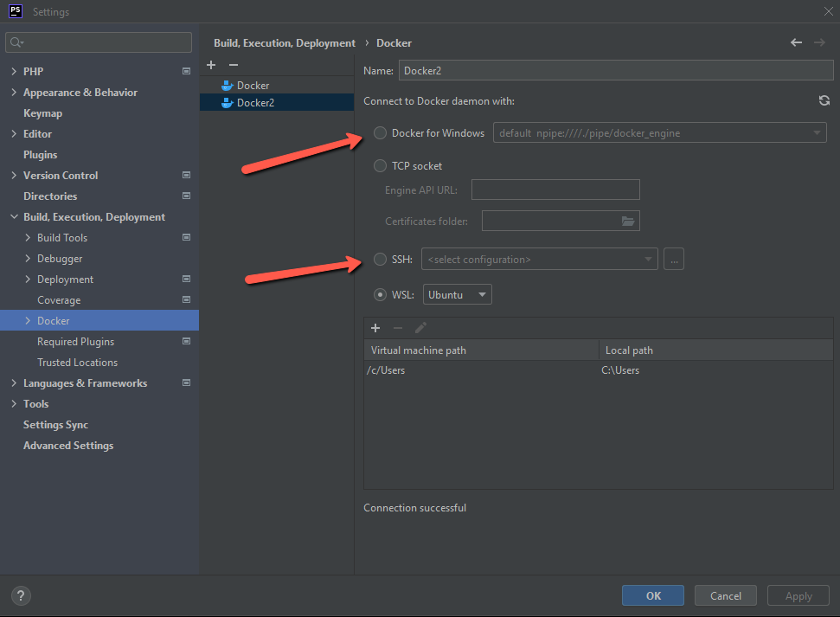Click the Name field containing Docker2
840x617 pixels.
(x=616, y=70)
